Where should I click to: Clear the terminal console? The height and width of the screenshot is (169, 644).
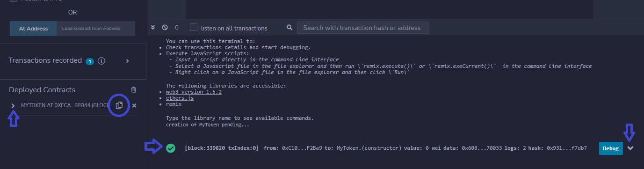(165, 28)
